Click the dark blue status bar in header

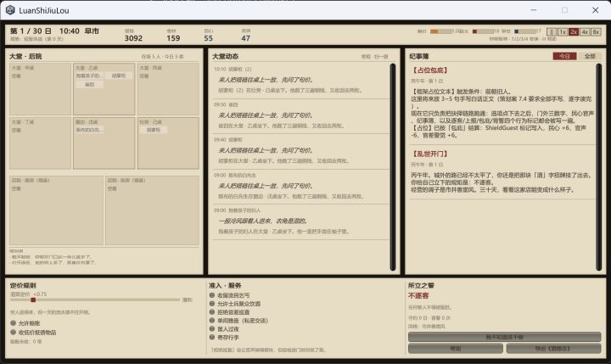pyautogui.click(x=525, y=31)
